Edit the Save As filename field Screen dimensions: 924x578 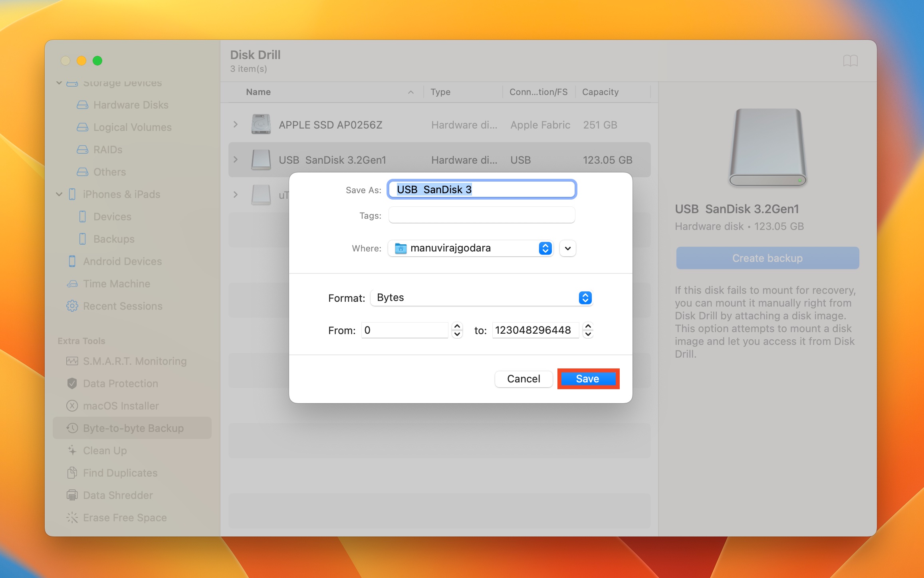pos(481,189)
